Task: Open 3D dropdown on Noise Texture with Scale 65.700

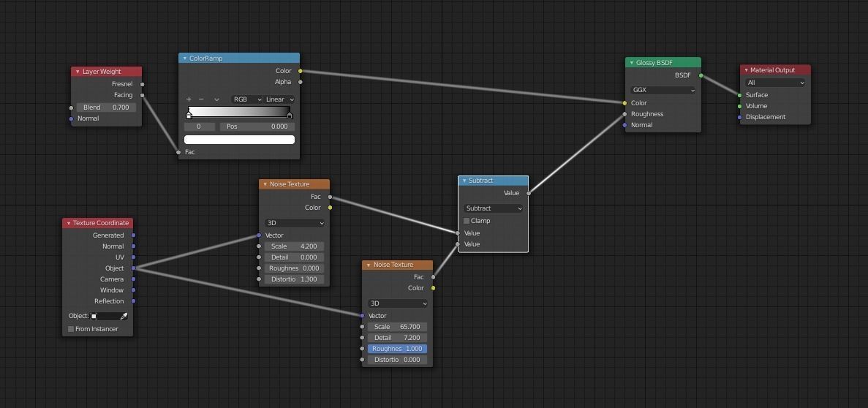Action: coord(398,304)
